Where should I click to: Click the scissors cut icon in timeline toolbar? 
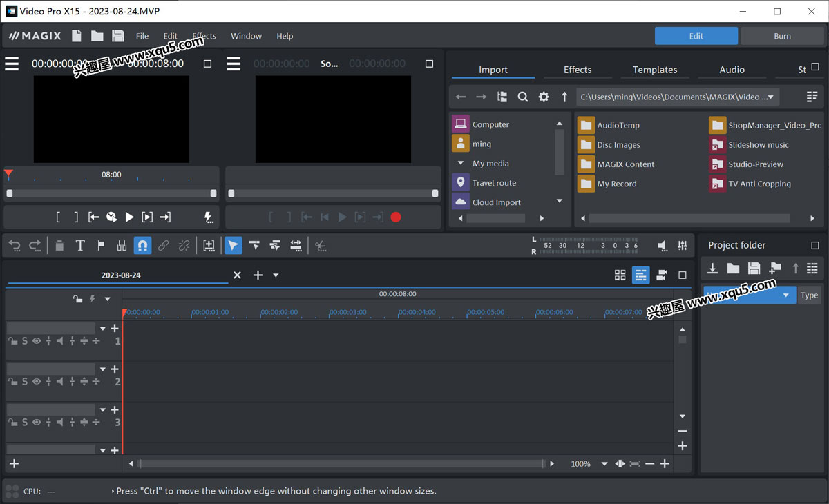point(321,245)
